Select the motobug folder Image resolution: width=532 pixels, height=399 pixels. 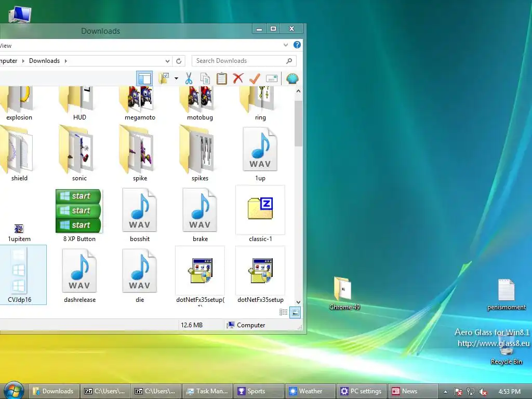200,103
